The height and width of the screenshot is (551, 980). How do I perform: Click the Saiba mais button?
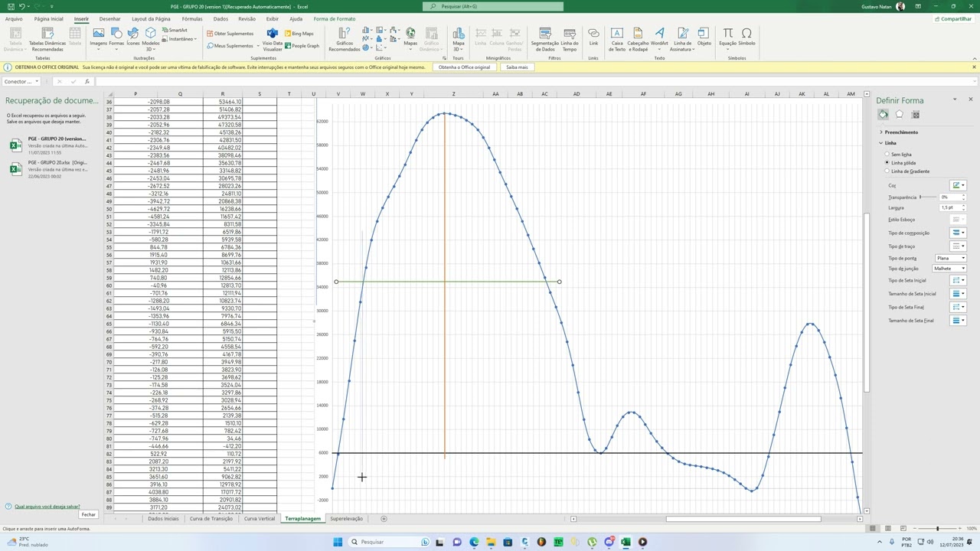coord(517,67)
